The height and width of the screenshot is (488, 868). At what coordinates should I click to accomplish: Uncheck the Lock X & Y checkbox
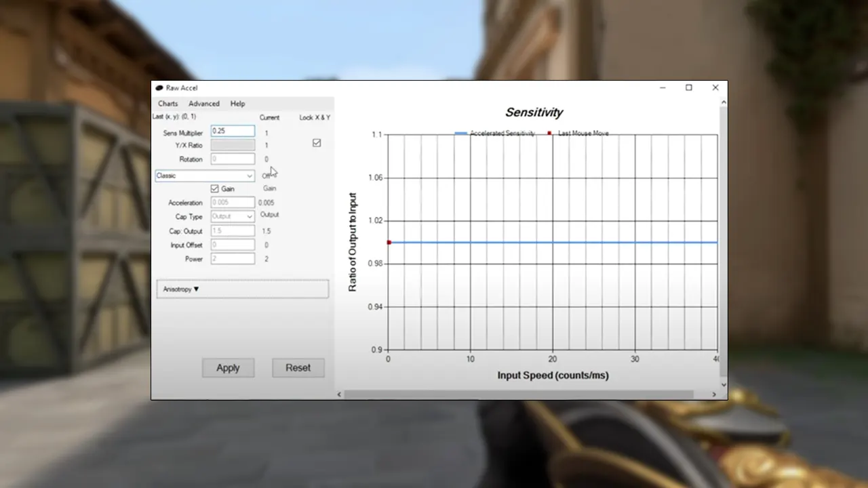(x=316, y=143)
